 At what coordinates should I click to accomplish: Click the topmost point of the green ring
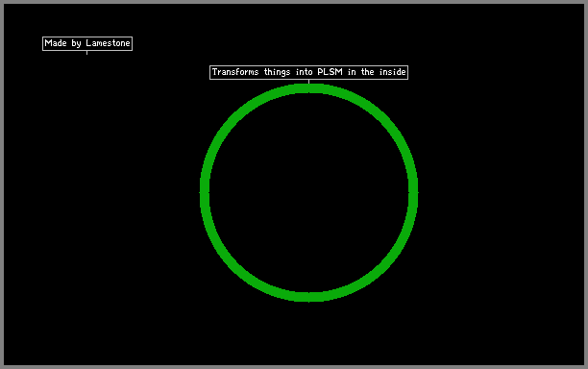pyautogui.click(x=308, y=88)
